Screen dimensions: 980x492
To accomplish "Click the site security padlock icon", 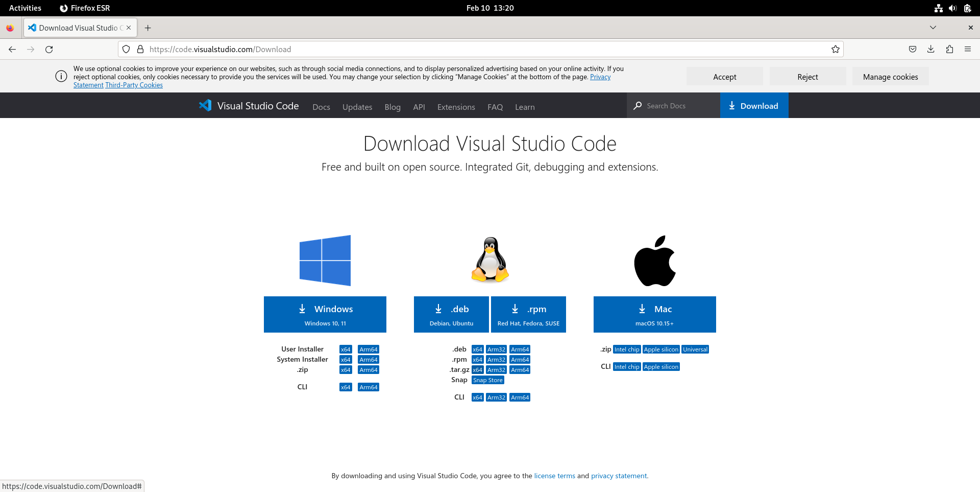I will click(140, 49).
